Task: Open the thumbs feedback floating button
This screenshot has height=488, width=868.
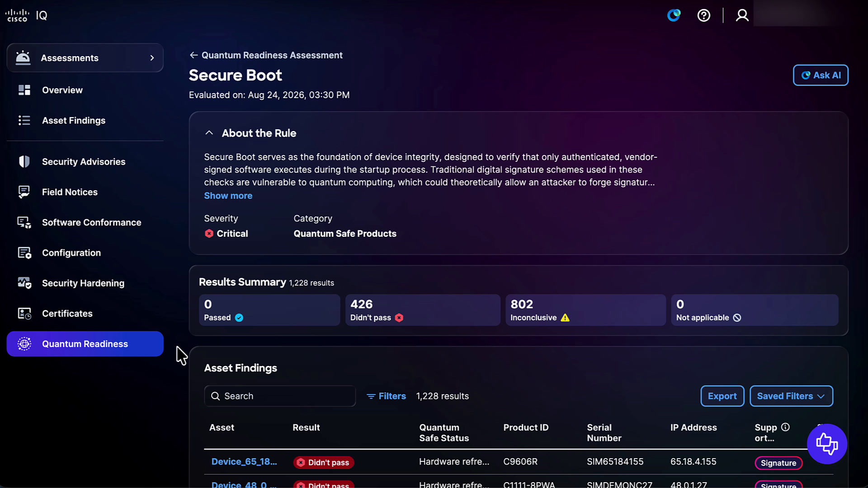Action: click(x=827, y=444)
